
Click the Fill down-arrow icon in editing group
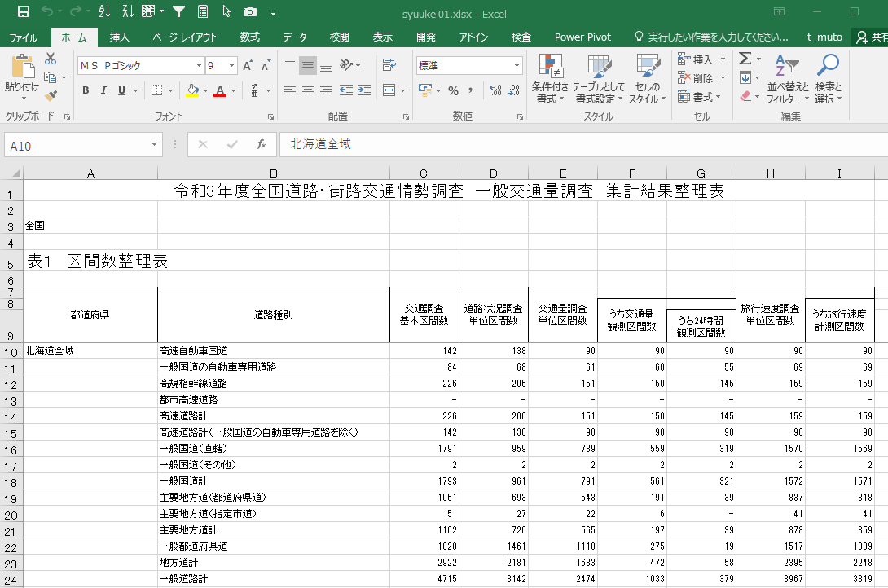coord(745,77)
